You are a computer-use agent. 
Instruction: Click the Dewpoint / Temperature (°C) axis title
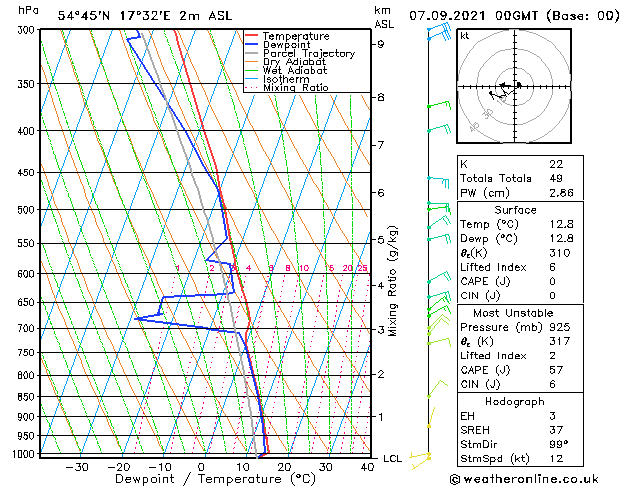click(x=215, y=479)
